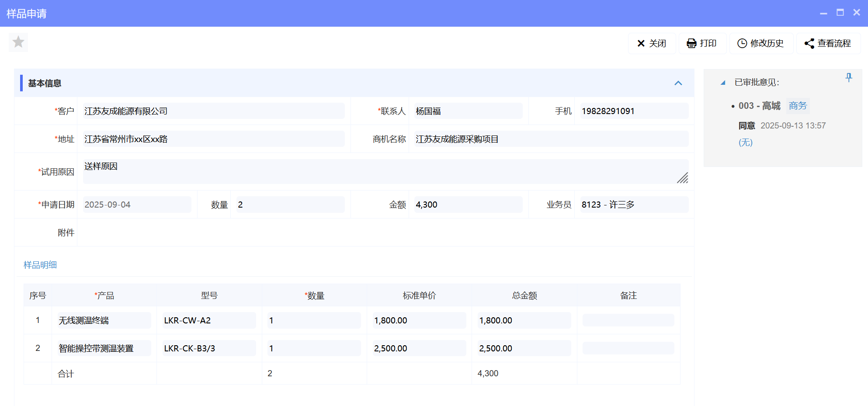Edit the 手机 number field
This screenshot has height=406, width=868.
pos(633,111)
